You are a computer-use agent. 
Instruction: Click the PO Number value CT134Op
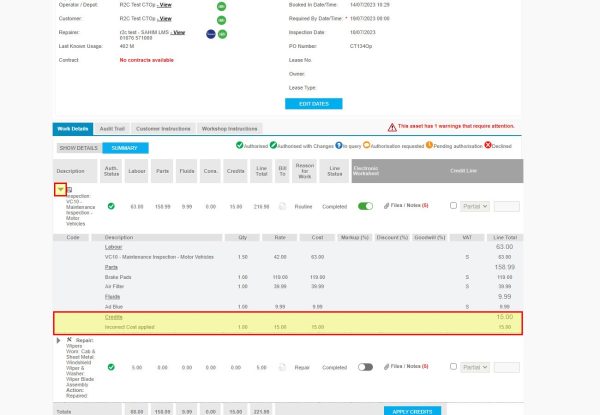tap(361, 46)
